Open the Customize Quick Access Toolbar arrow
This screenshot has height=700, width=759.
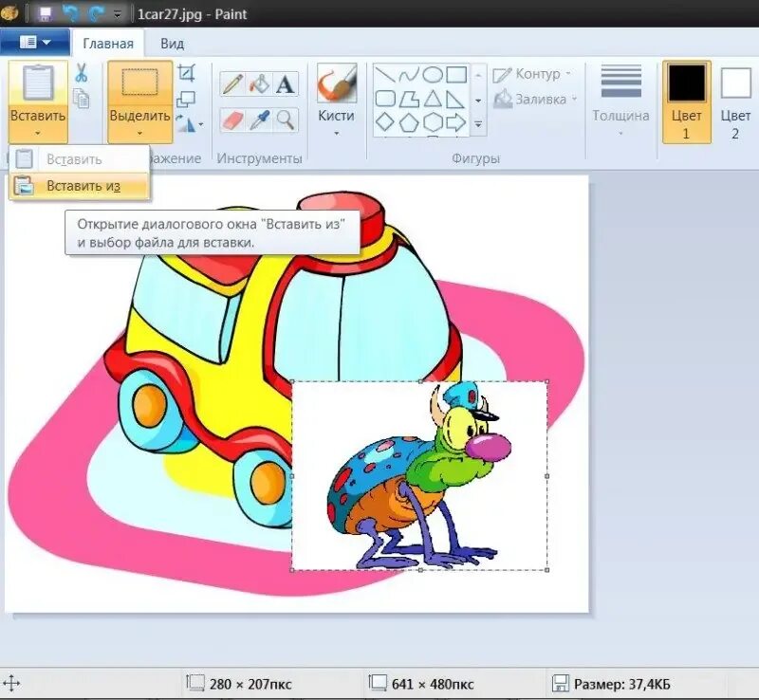point(118,14)
